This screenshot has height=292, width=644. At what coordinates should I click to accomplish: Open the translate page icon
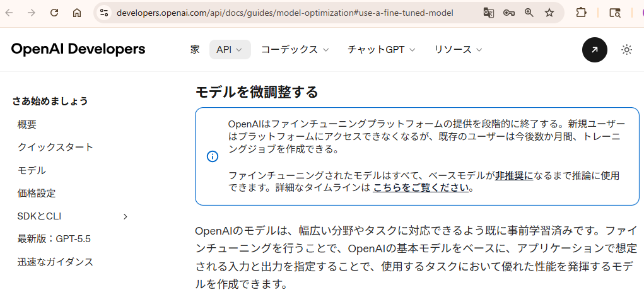click(x=488, y=13)
